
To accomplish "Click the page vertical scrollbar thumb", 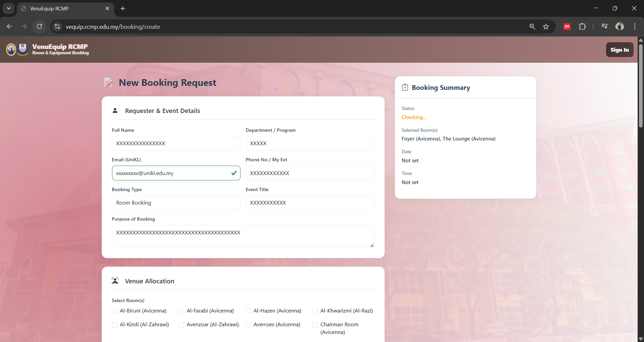I will (x=641, y=86).
